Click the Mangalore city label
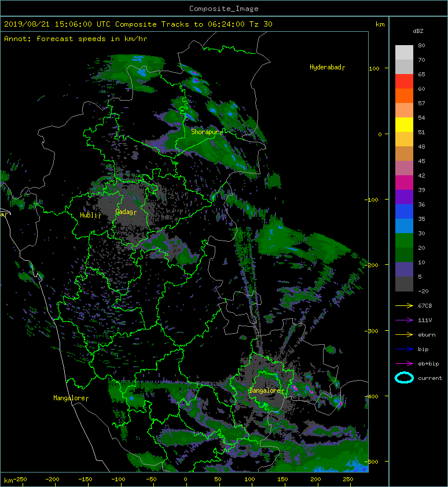Image resolution: width=448 pixels, height=487 pixels. tap(71, 398)
